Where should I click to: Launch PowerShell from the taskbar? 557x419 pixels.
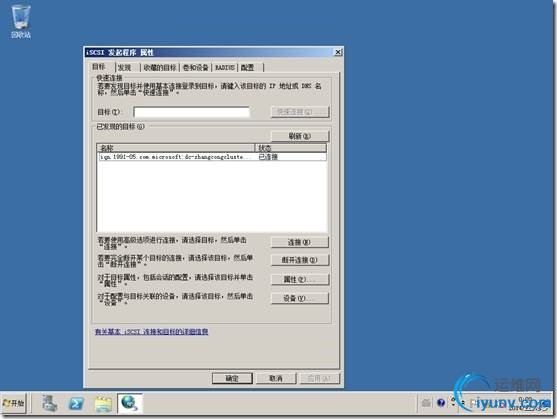click(x=76, y=404)
